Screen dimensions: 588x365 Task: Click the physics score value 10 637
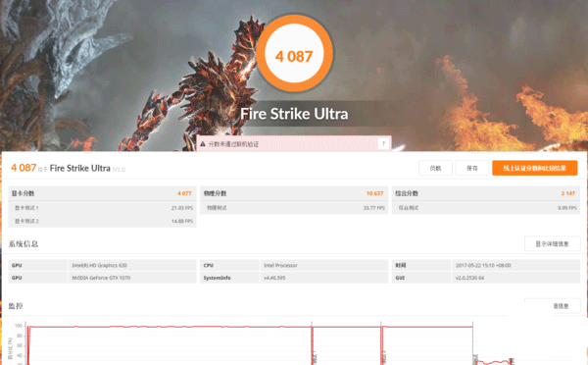coord(375,193)
